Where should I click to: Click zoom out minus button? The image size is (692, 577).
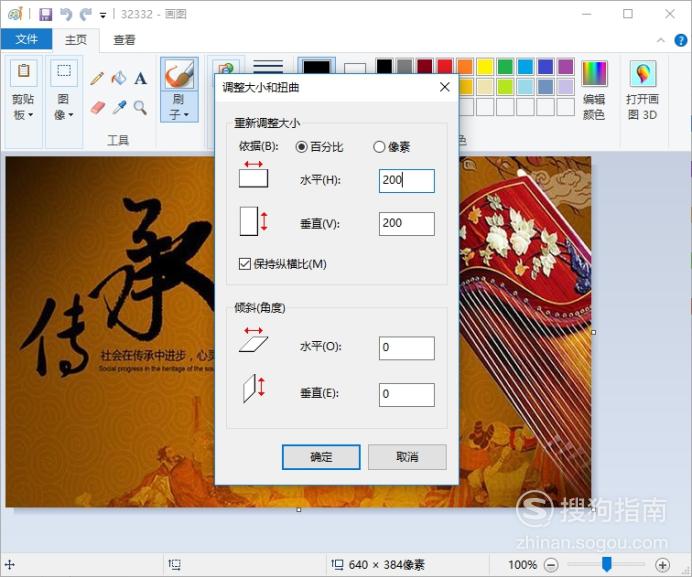tap(551, 565)
